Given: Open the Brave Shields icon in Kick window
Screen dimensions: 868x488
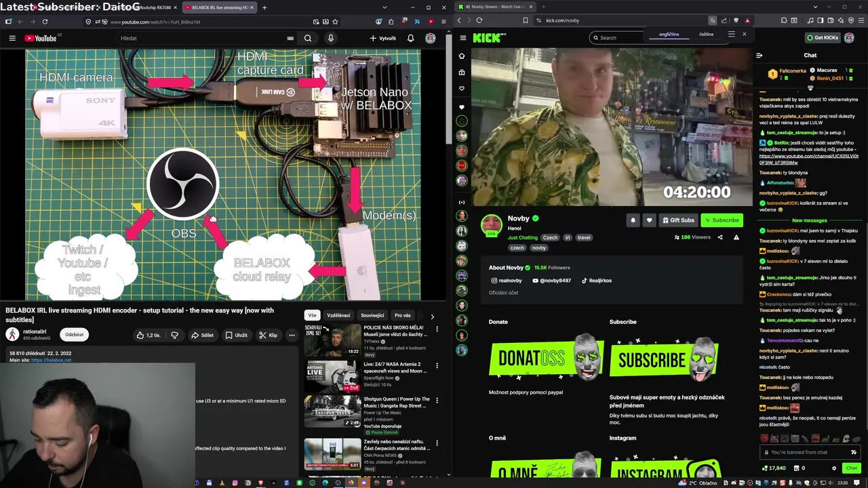Looking at the screenshot, I should (735, 20).
